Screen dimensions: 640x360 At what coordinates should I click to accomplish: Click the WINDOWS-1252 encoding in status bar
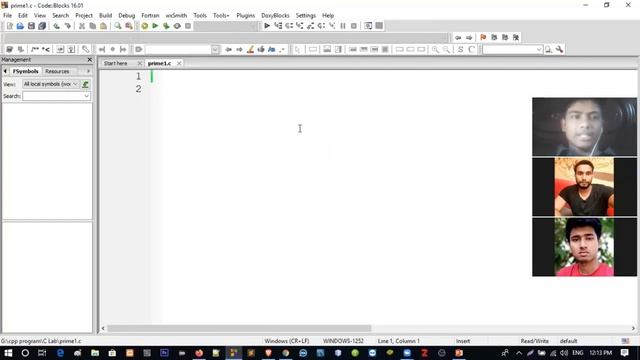point(343,341)
